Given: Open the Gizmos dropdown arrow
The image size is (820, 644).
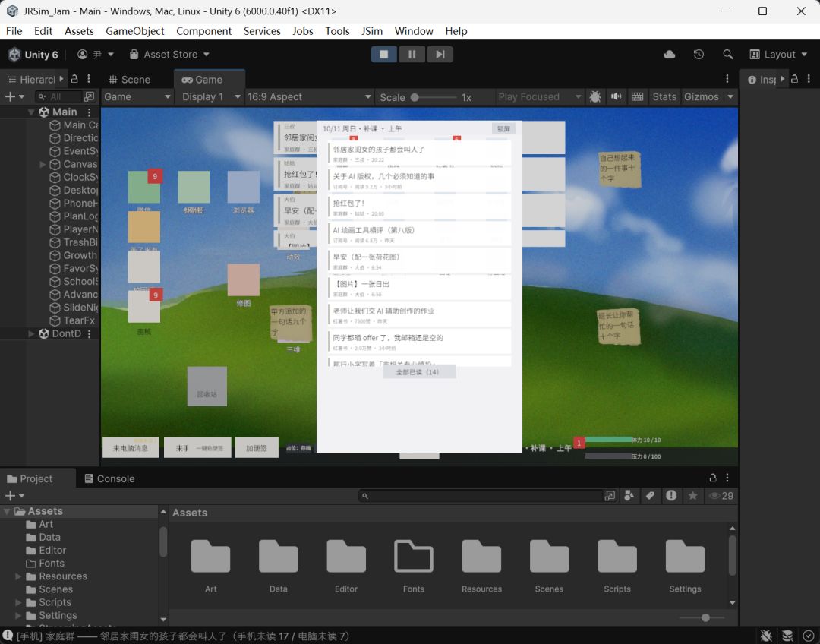Looking at the screenshot, I should click(730, 96).
